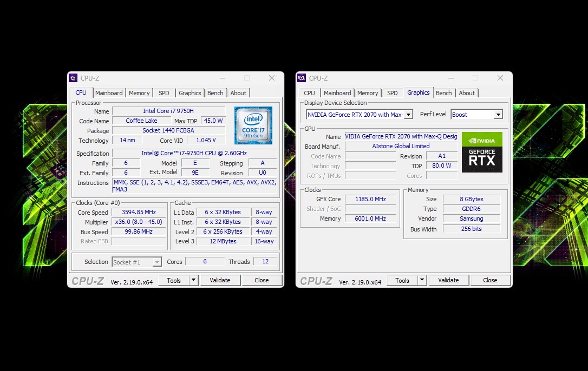Click Level 3 cache value 12 MBytes
The width and height of the screenshot is (588, 371).
[223, 241]
